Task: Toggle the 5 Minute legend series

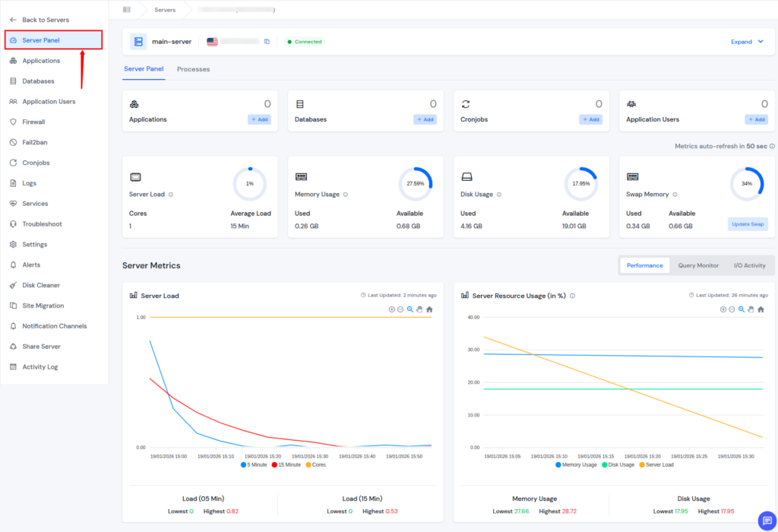Action: 254,464
